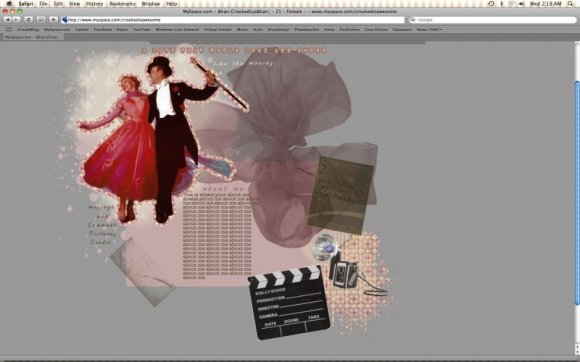Screen dimensions: 580x362
Task: Click the site favicon in the address bar
Action: point(65,20)
